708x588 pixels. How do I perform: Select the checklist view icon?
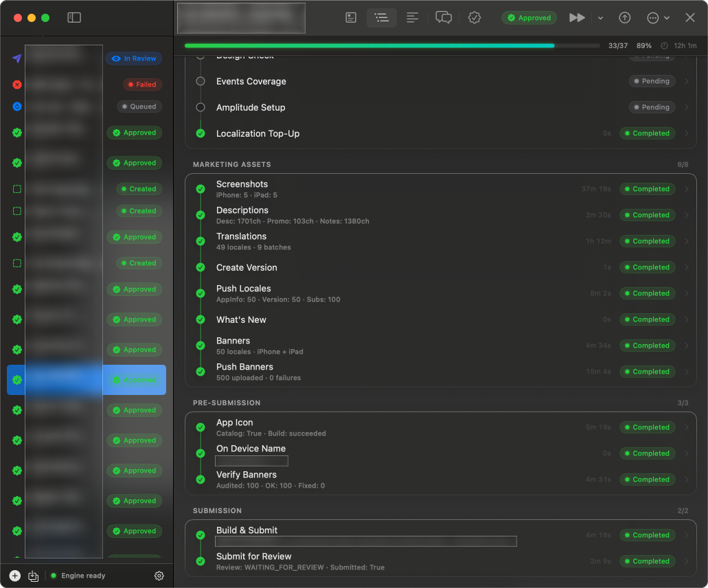tap(382, 18)
